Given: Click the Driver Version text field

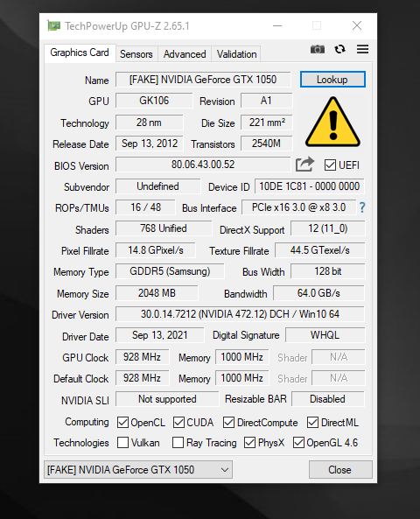Looking at the screenshot, I should click(x=240, y=314).
